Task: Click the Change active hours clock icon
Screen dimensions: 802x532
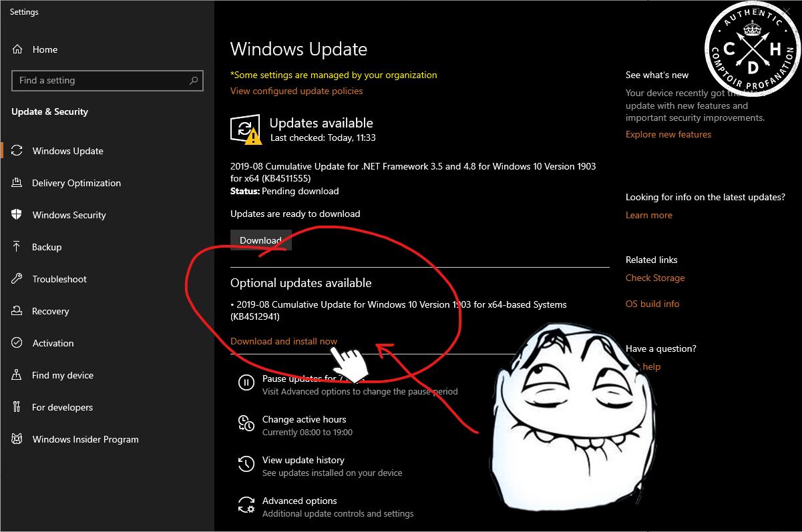Action: point(246,423)
